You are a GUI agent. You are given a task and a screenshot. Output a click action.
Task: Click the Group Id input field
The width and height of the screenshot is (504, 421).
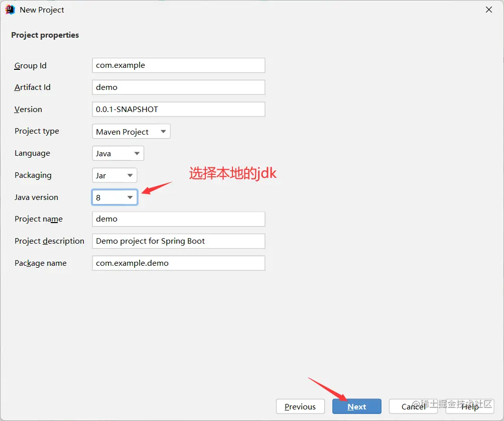coord(178,65)
